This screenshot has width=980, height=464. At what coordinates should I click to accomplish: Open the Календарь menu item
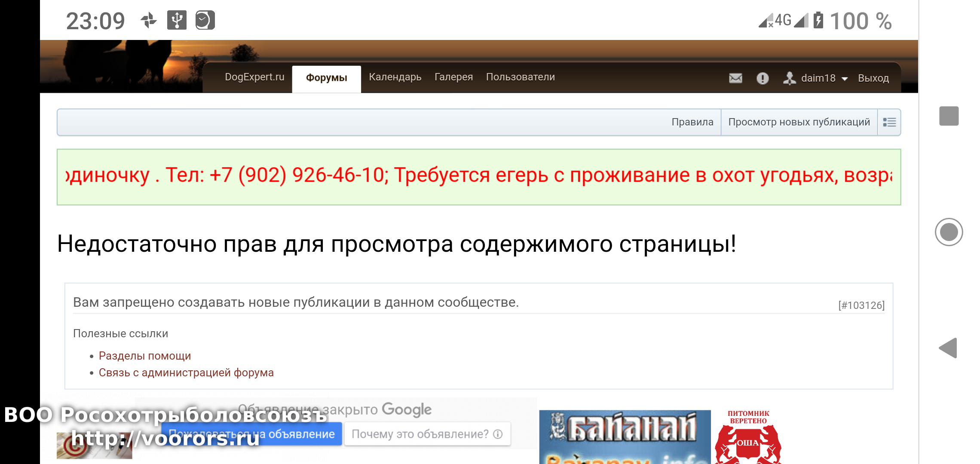[395, 77]
